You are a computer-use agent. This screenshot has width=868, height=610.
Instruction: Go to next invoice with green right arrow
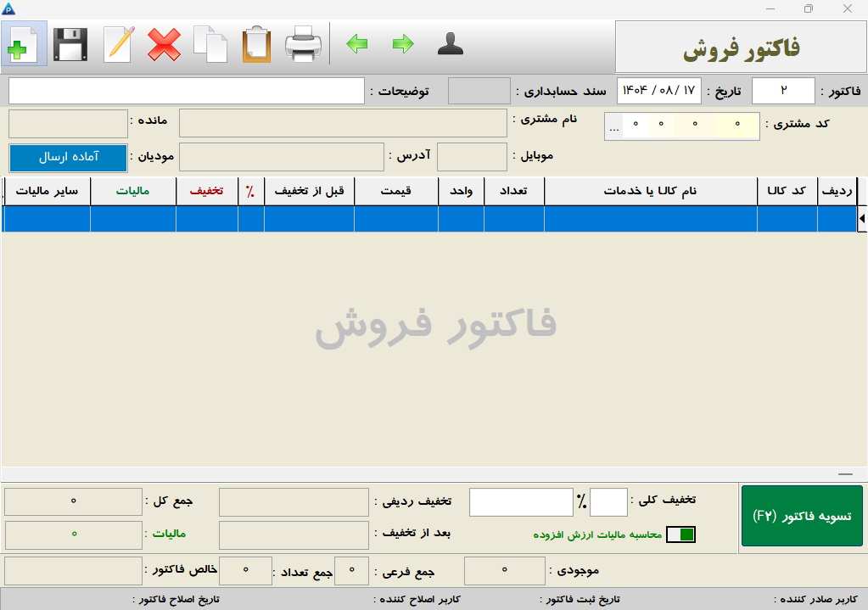(404, 43)
